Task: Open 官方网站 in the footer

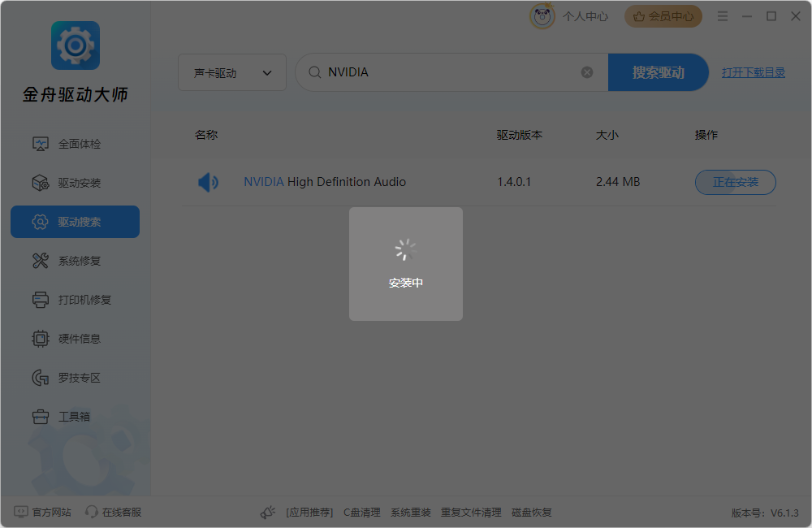Action: (x=42, y=512)
